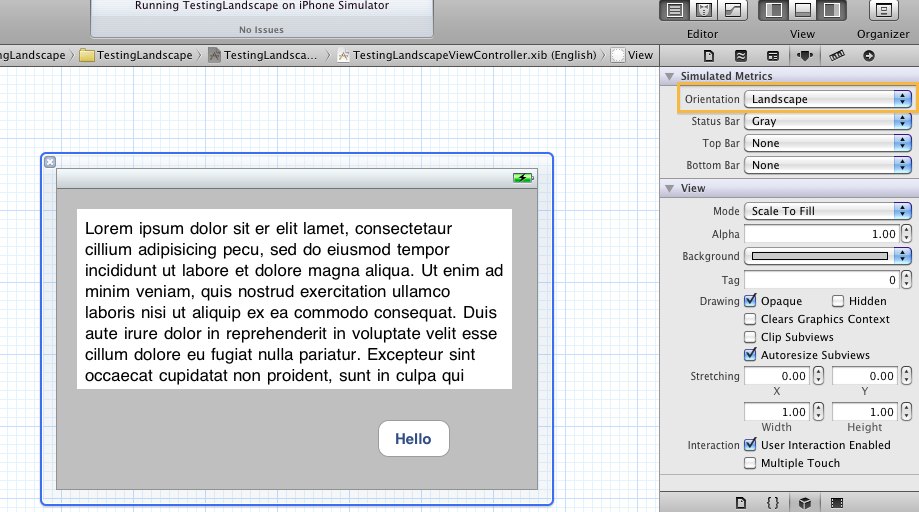919x512 pixels.
Task: Click the Alpha stepper
Action: [x=907, y=234]
